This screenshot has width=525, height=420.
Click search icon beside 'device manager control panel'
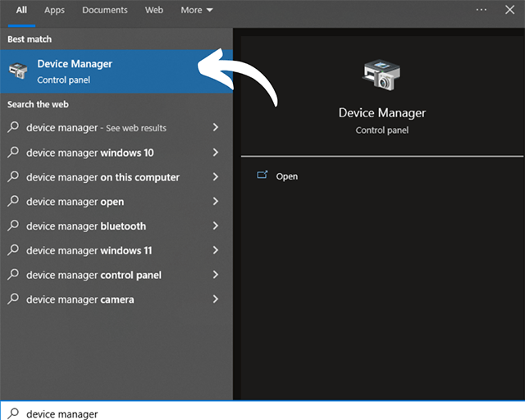tap(13, 275)
